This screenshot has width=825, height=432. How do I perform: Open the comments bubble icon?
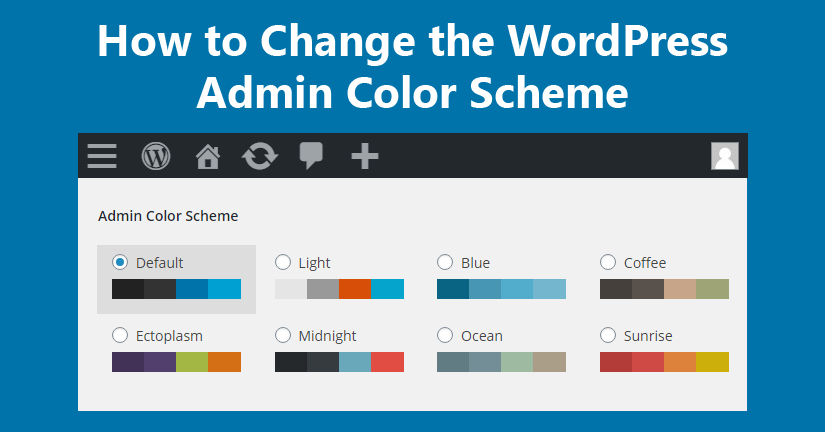312,156
